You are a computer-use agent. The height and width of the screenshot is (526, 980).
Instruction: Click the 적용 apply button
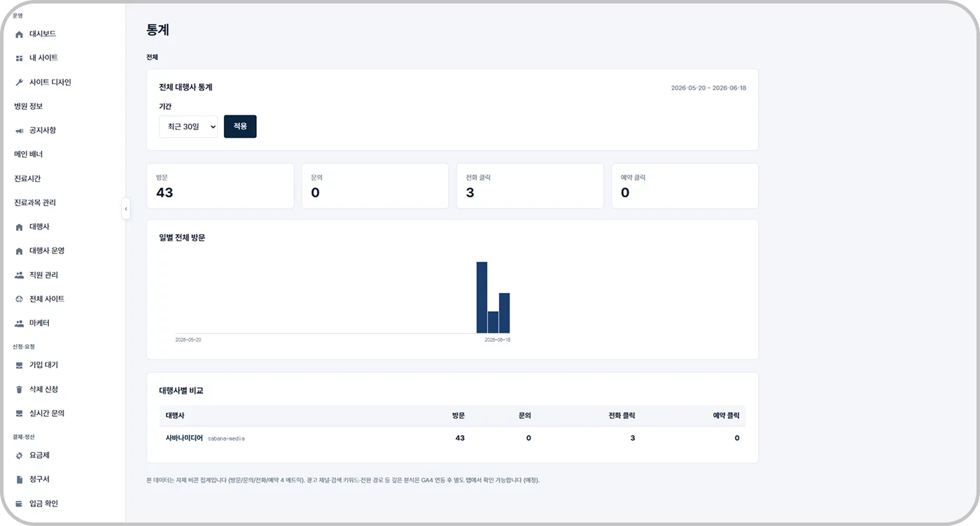click(x=240, y=127)
